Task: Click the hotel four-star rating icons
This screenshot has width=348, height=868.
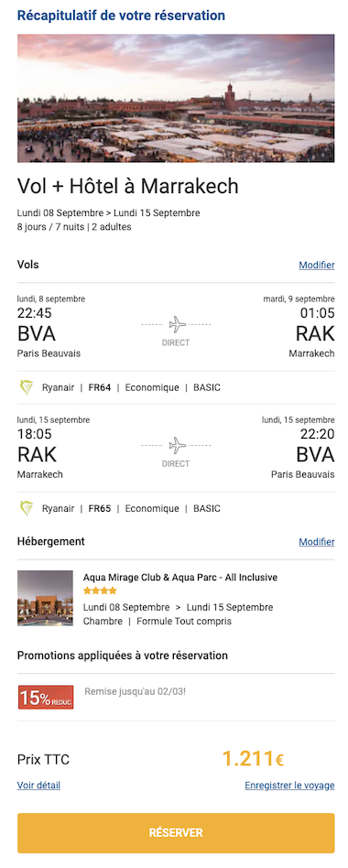Action: [100, 591]
